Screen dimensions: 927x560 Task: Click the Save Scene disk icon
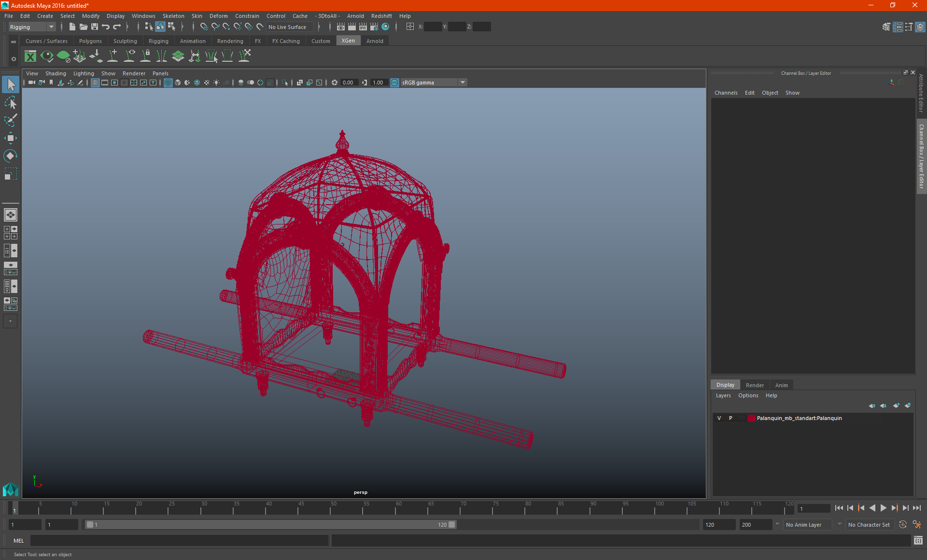tap(95, 27)
